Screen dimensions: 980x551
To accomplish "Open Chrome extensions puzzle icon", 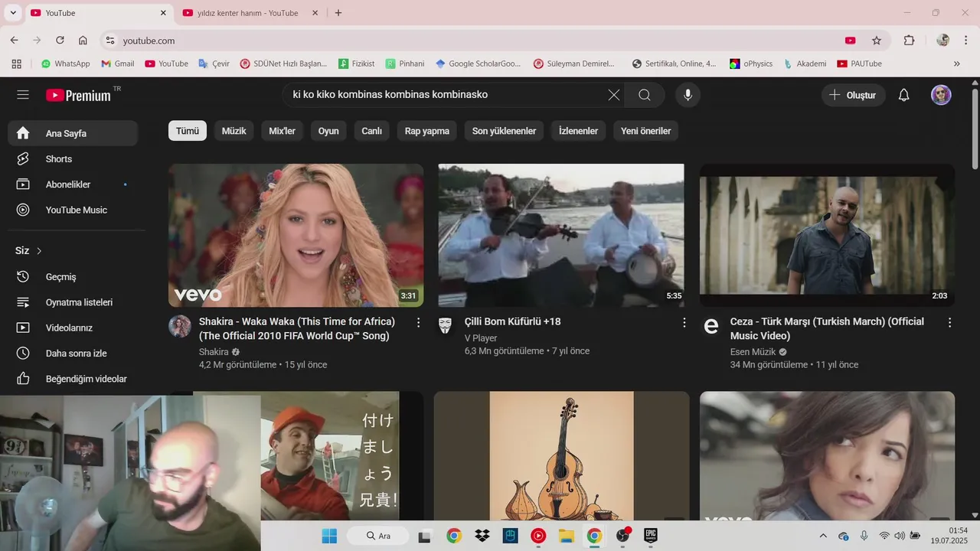I will tap(909, 41).
